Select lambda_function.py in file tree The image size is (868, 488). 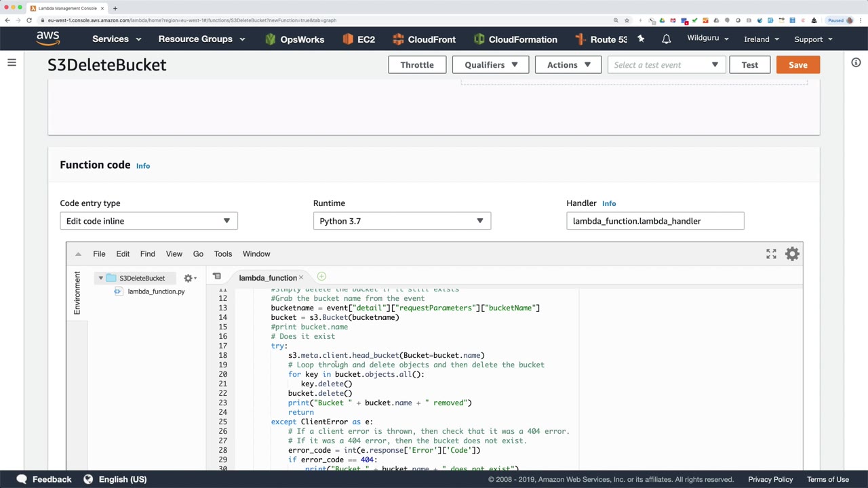(x=155, y=291)
